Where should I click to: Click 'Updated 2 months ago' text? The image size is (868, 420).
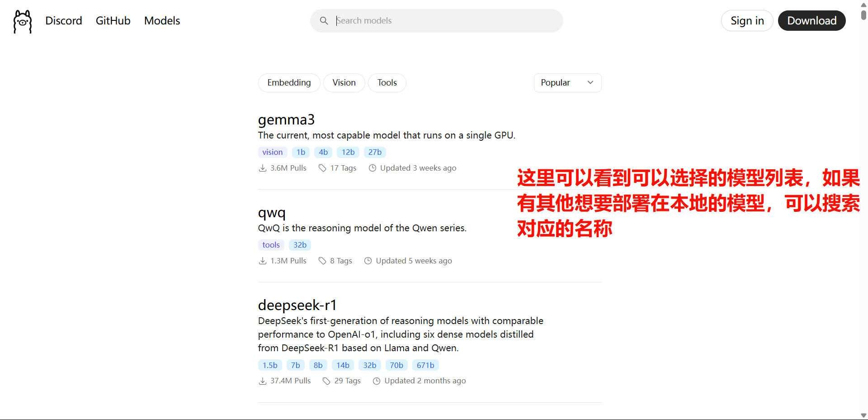425,381
